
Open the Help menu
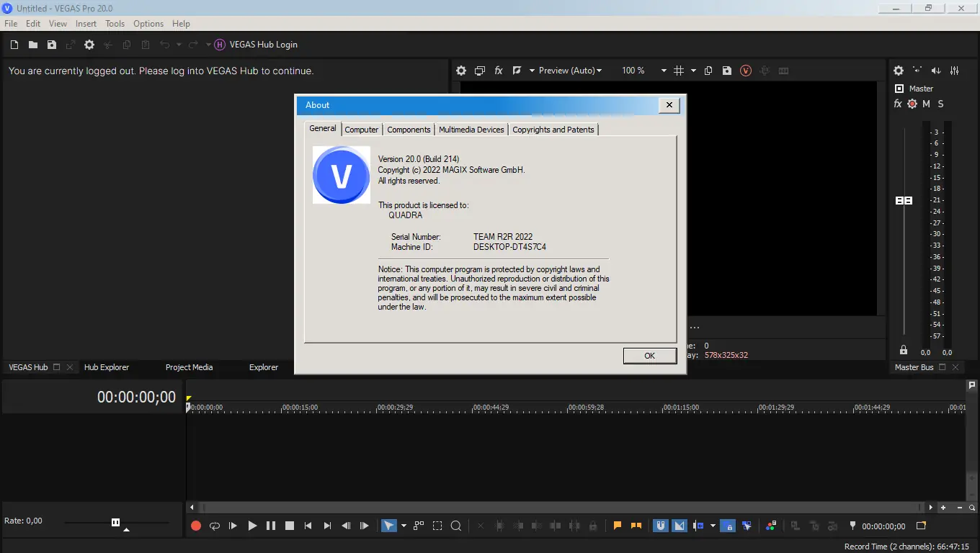pos(181,24)
